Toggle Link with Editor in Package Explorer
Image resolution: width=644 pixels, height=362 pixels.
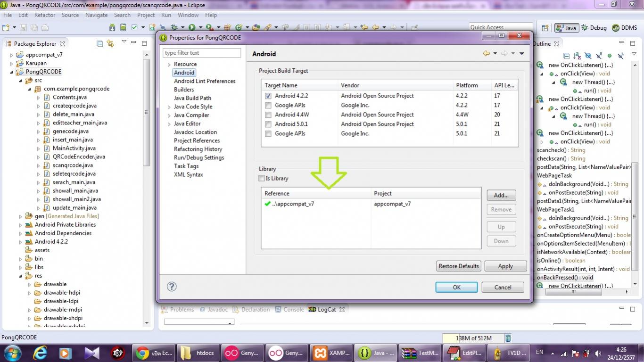pyautogui.click(x=110, y=43)
